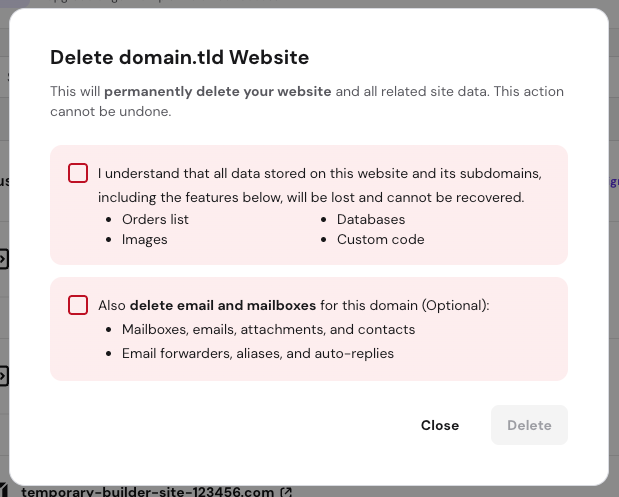Screen dimensions: 619x497
Task: Check the data loss acknowledgment checkbox
Action: (78, 173)
